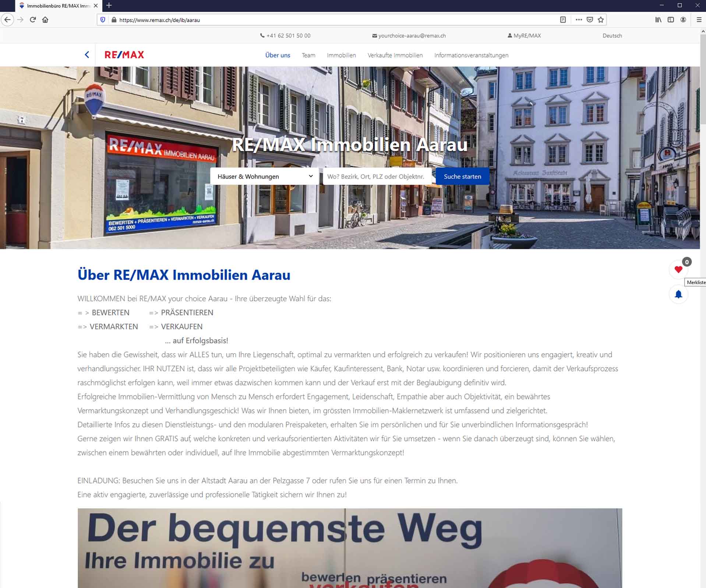Open the Team menu item

(308, 55)
